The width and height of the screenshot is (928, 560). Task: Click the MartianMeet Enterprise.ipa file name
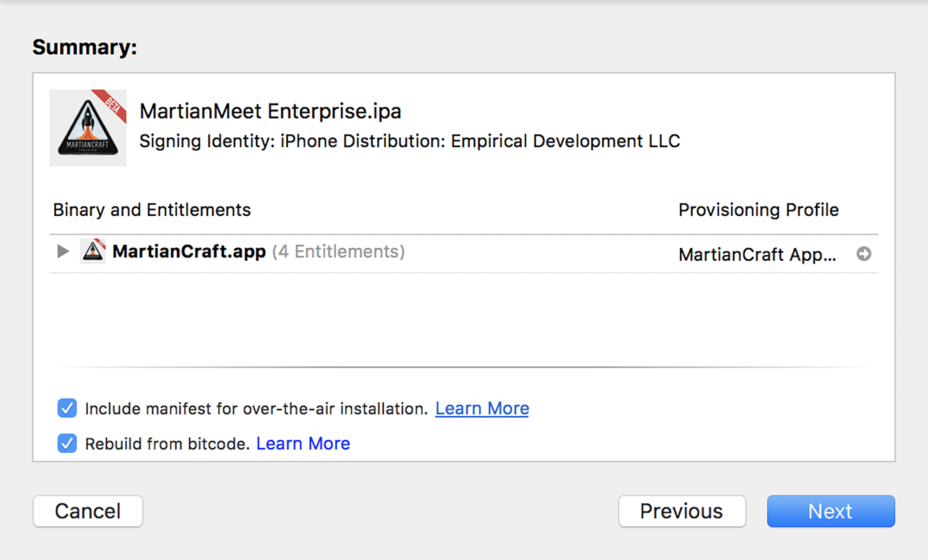(x=271, y=111)
